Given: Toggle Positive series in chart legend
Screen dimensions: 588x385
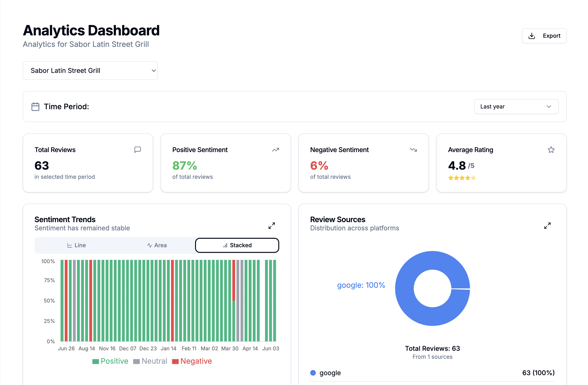Looking at the screenshot, I should 110,361.
